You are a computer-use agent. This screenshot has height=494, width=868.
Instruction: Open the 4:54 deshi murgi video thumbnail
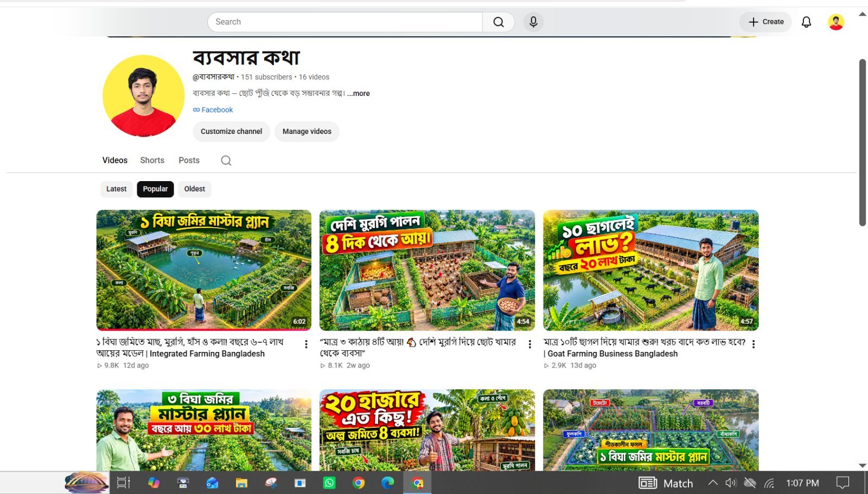coord(427,270)
